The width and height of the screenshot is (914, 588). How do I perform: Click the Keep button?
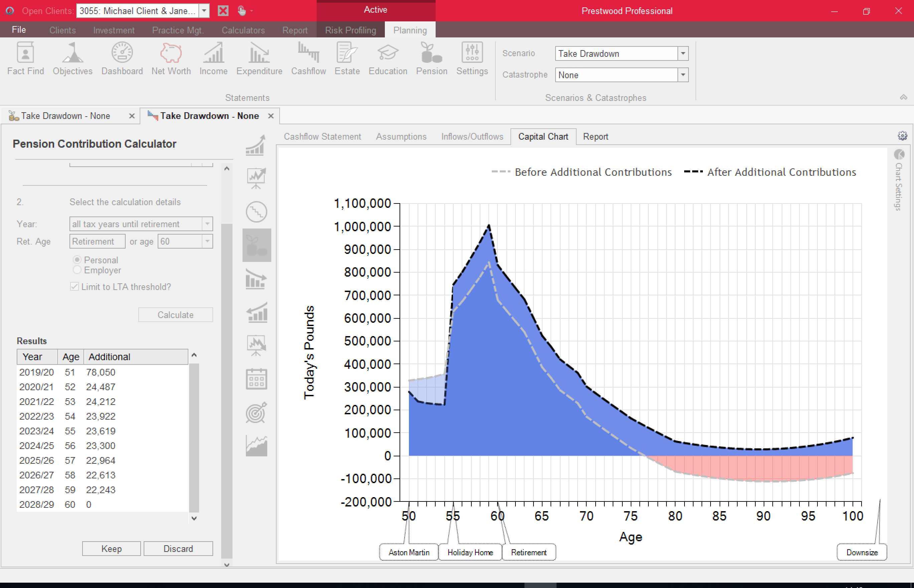coord(111,549)
